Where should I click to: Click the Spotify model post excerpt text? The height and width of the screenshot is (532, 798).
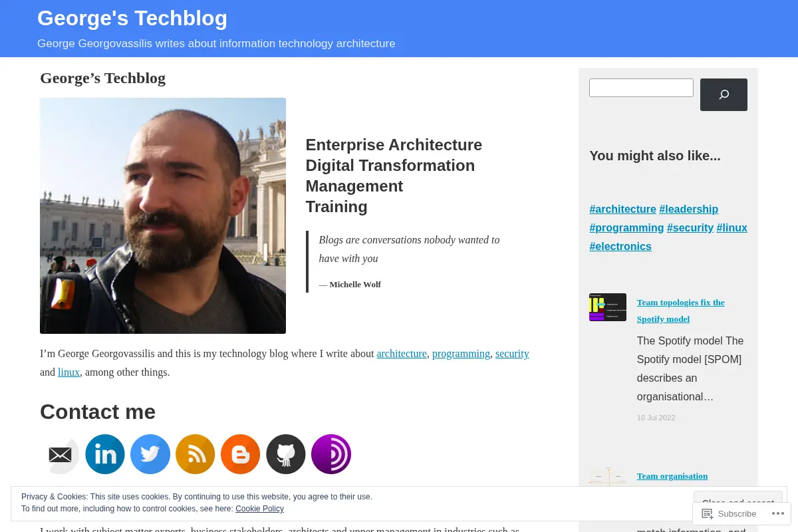(690, 368)
